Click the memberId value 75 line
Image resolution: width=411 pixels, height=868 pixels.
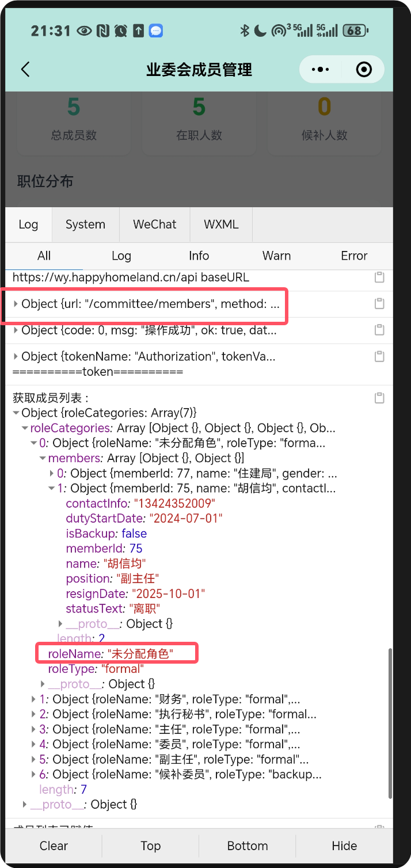(104, 549)
